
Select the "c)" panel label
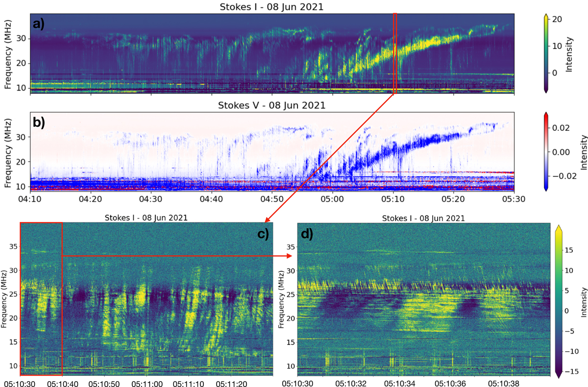[x=264, y=234]
